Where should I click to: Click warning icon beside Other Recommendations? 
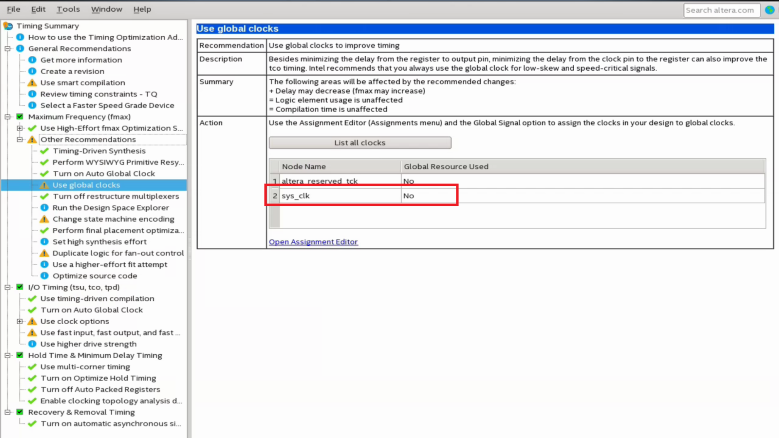tap(32, 140)
